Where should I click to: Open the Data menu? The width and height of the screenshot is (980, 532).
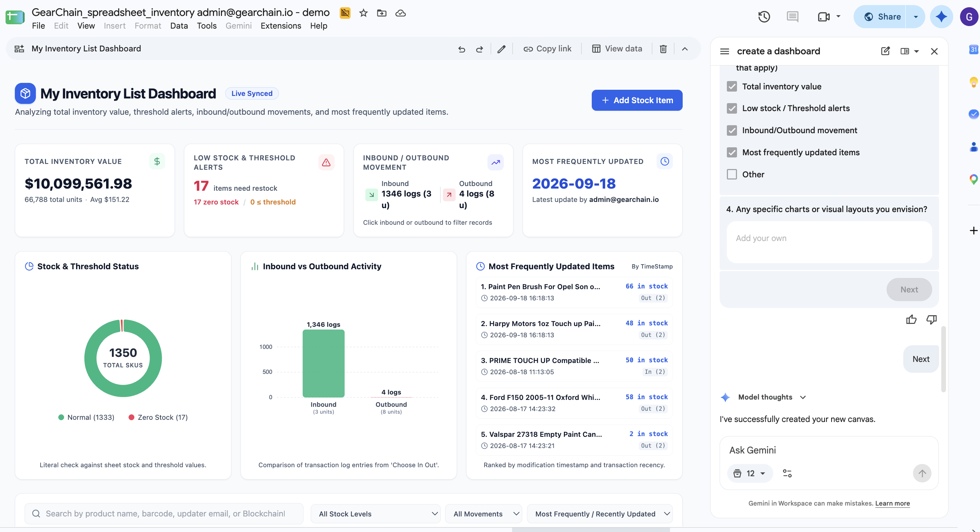(x=179, y=26)
